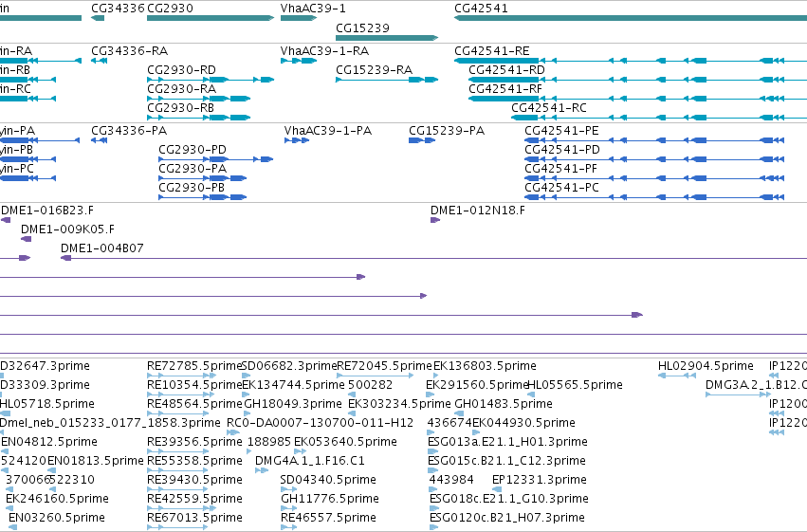Image resolution: width=807 pixels, height=532 pixels.
Task: Click protein CG2930-PB label
Action: point(192,188)
